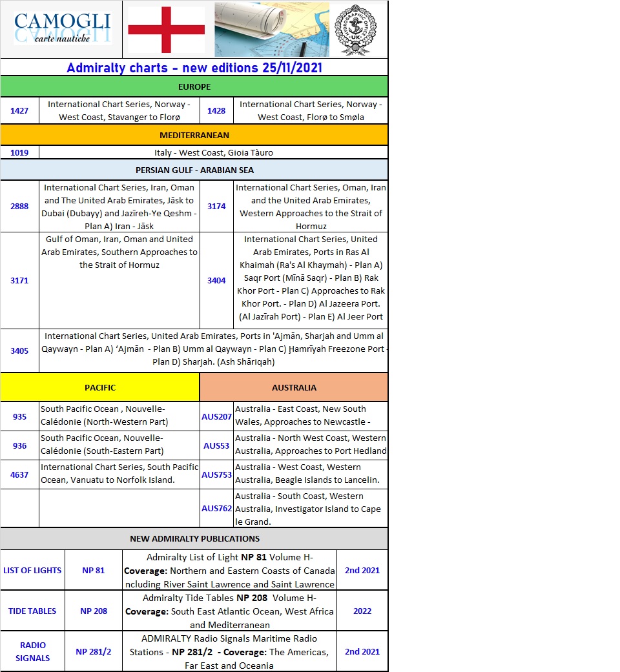Viewport: 620px width, 672px height.
Task: Select the Admiralty charts new editions title
Action: tap(194, 68)
